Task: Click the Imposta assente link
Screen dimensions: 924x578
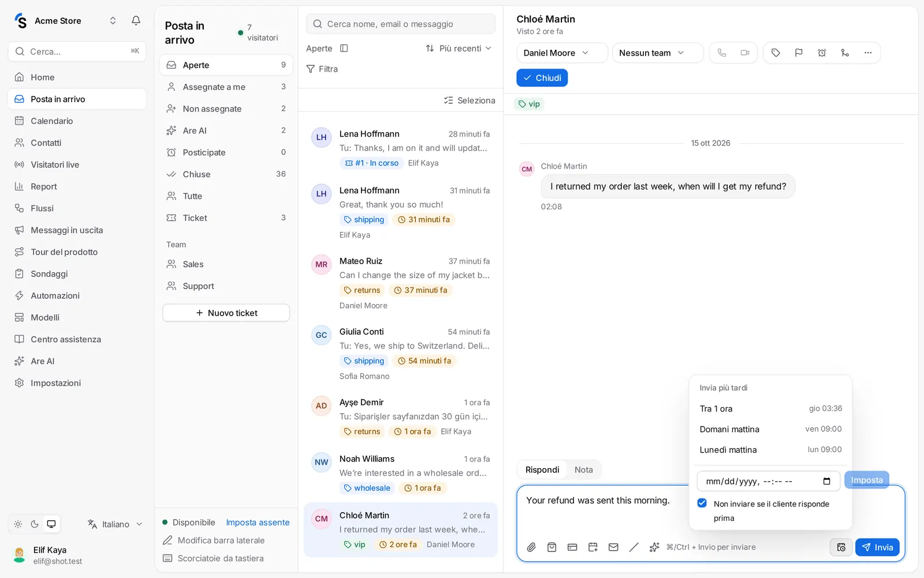Action: pyautogui.click(x=258, y=523)
